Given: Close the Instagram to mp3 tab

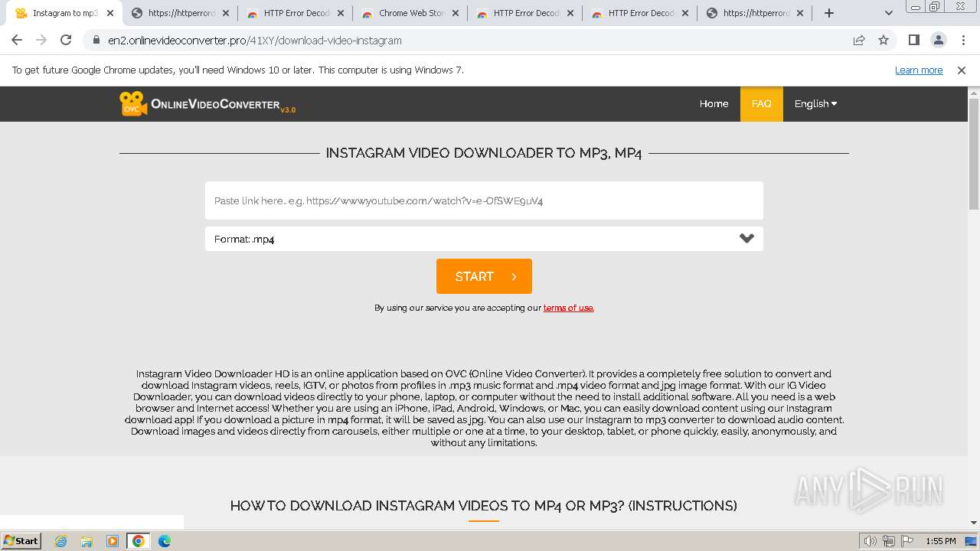Looking at the screenshot, I should coord(110,13).
